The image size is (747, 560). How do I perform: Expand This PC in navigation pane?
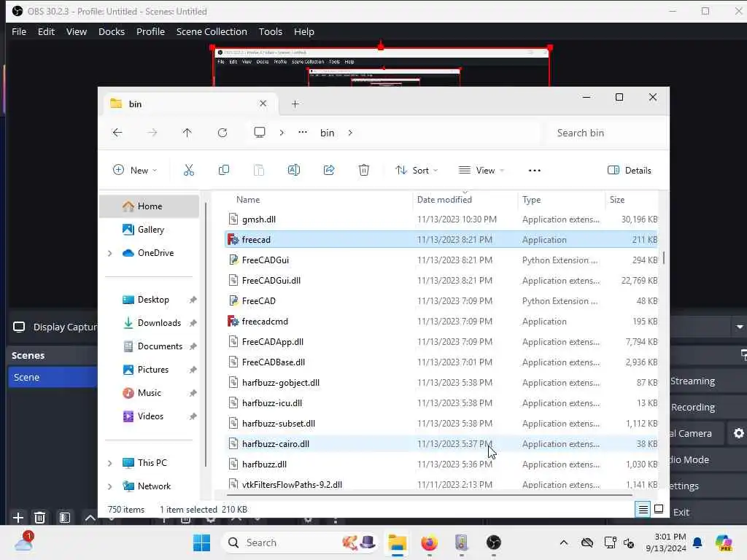pyautogui.click(x=109, y=463)
